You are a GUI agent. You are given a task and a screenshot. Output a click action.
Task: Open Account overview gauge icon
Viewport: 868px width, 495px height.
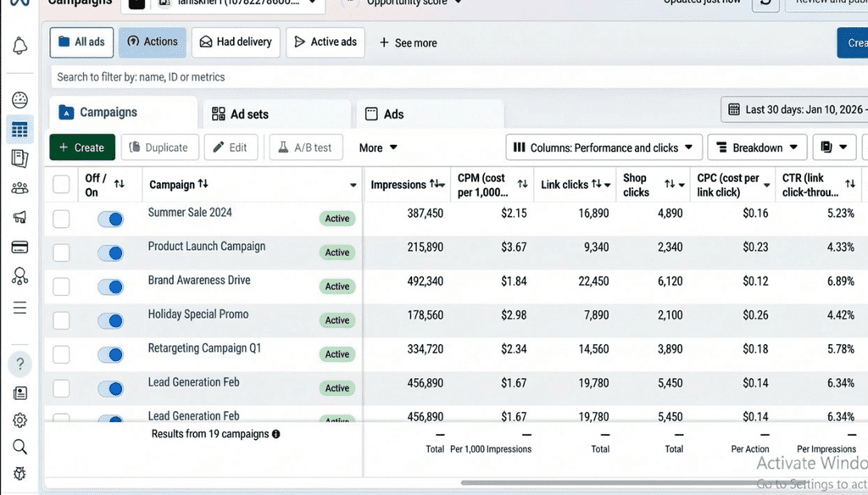19,101
